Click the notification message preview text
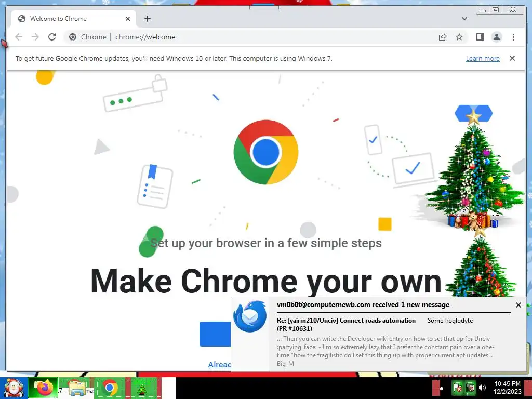Image resolution: width=532 pixels, height=399 pixels. [x=385, y=351]
